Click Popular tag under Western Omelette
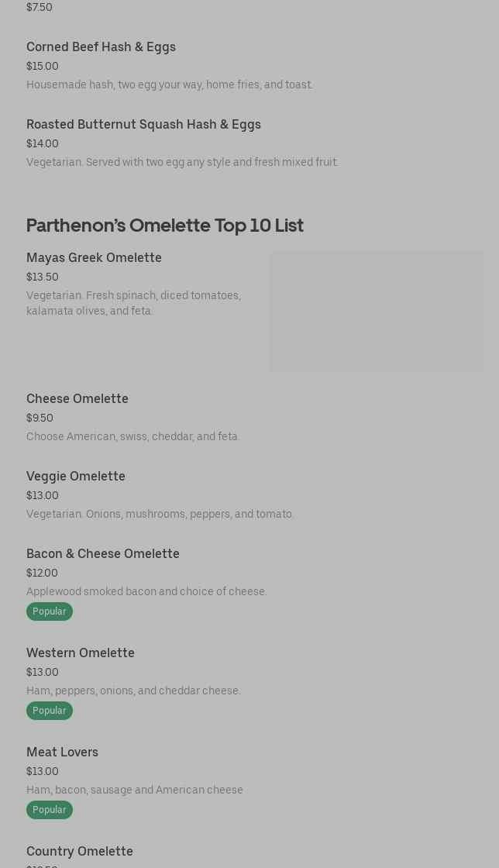 [50, 711]
